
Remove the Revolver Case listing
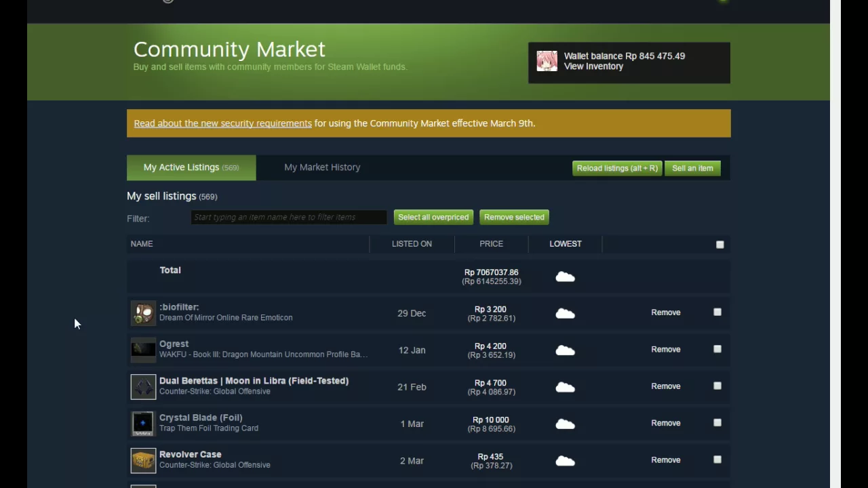[666, 460]
